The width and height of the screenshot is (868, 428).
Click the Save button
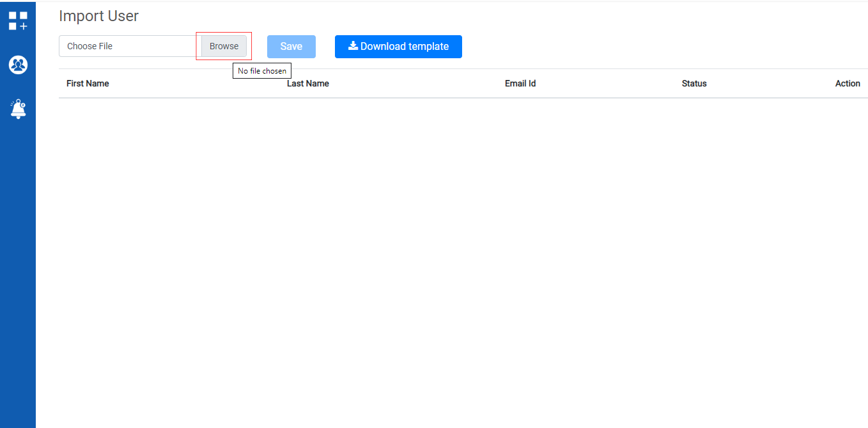pos(291,47)
